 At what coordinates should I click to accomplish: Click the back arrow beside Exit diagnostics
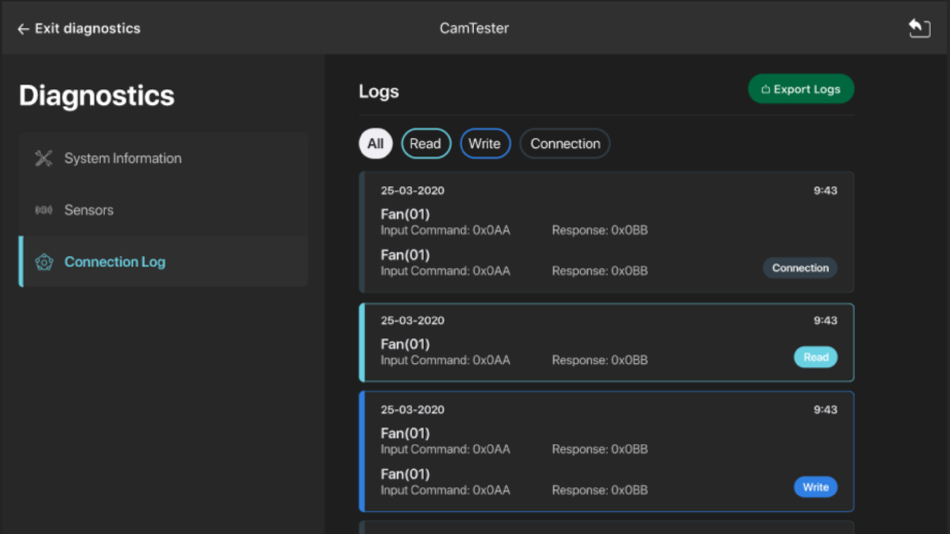(x=23, y=28)
